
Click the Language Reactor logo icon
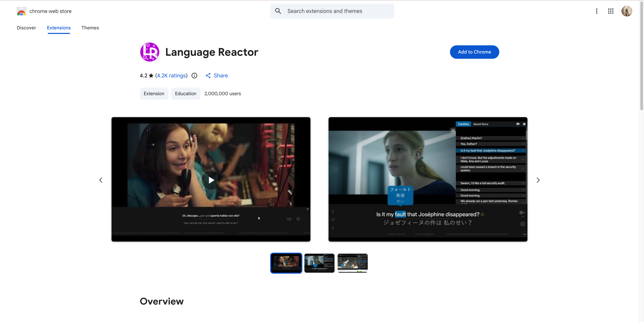coord(149,52)
